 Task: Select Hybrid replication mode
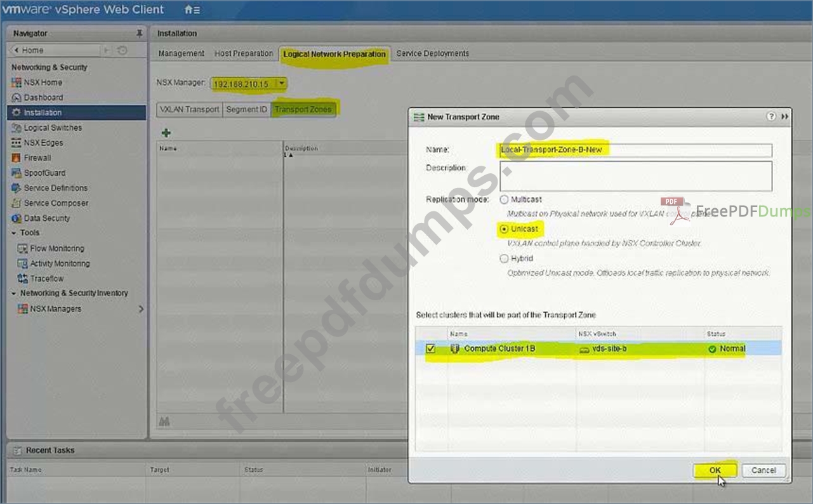tap(504, 258)
